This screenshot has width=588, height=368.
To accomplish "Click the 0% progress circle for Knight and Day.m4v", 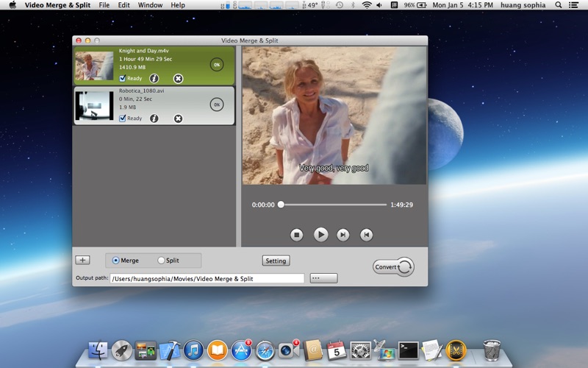I will [x=217, y=65].
